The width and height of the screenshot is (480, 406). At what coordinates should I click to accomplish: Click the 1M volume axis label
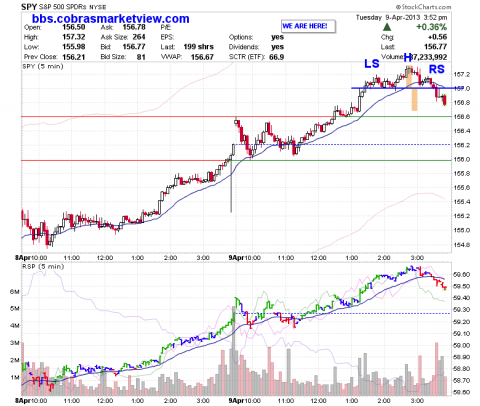click(x=14, y=378)
